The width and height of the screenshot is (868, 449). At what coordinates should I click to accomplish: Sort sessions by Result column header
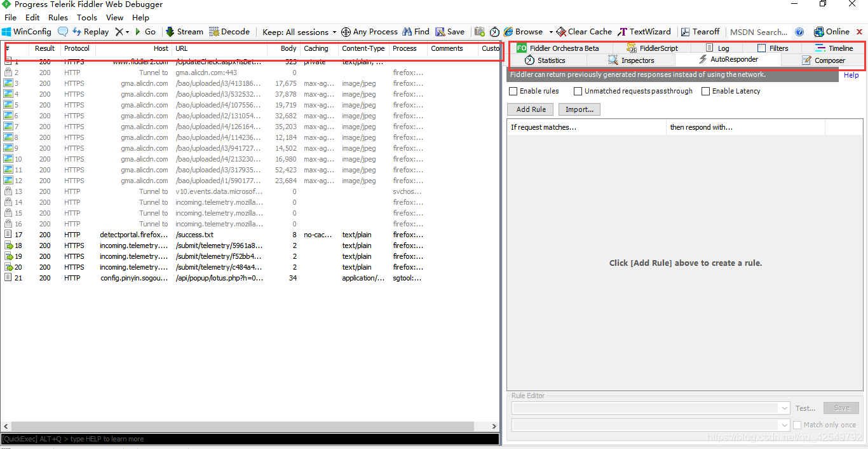(44, 48)
